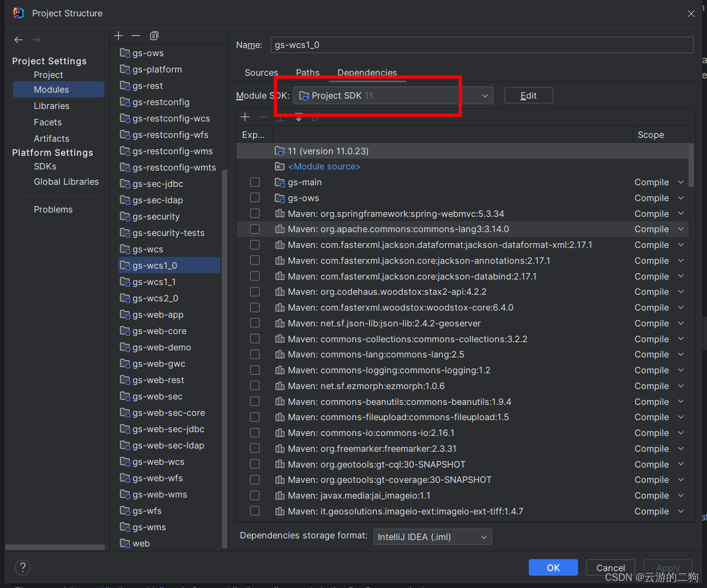Click the spring-webmvc library icon
Viewport: 707px width, 588px height.
point(280,214)
